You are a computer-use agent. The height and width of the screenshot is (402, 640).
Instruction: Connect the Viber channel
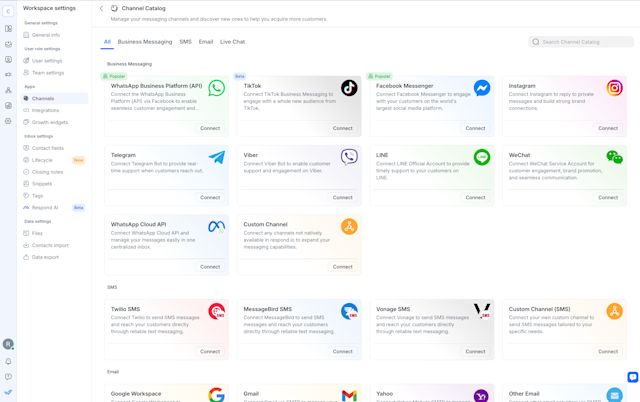pyautogui.click(x=342, y=198)
